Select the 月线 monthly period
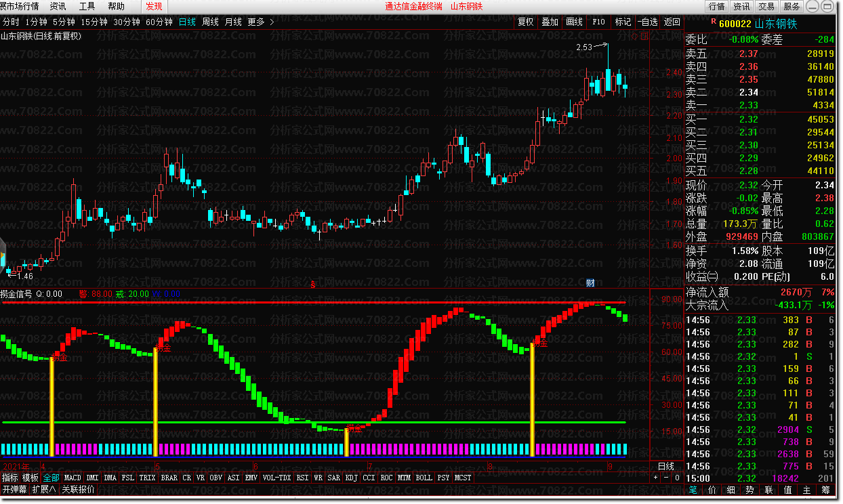Viewport: 843px width, 504px height. click(233, 22)
